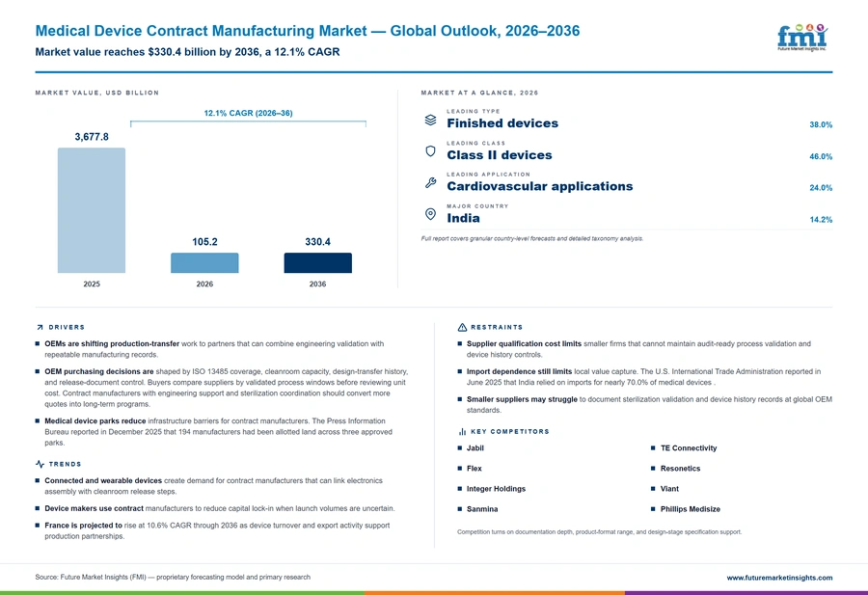Click the 'Full report covers granular country-level forecasts' note
The width and height of the screenshot is (868, 595).
[532, 238]
